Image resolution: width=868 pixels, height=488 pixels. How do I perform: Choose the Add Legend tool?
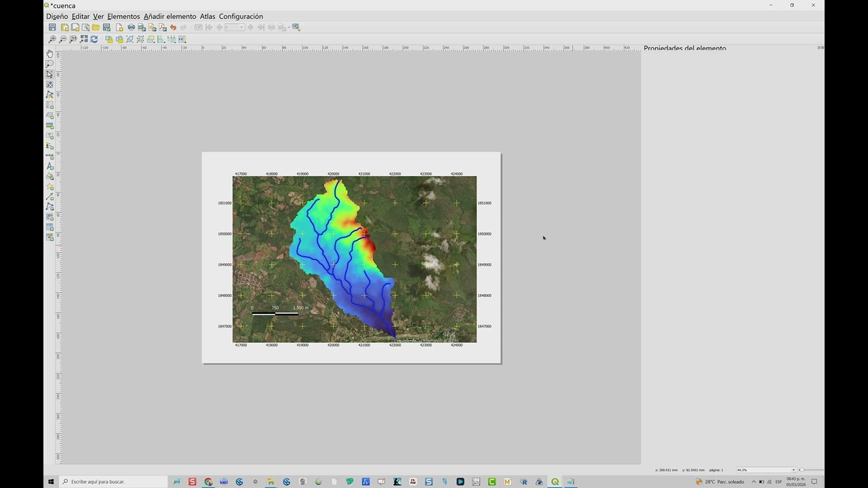pyautogui.click(x=50, y=146)
